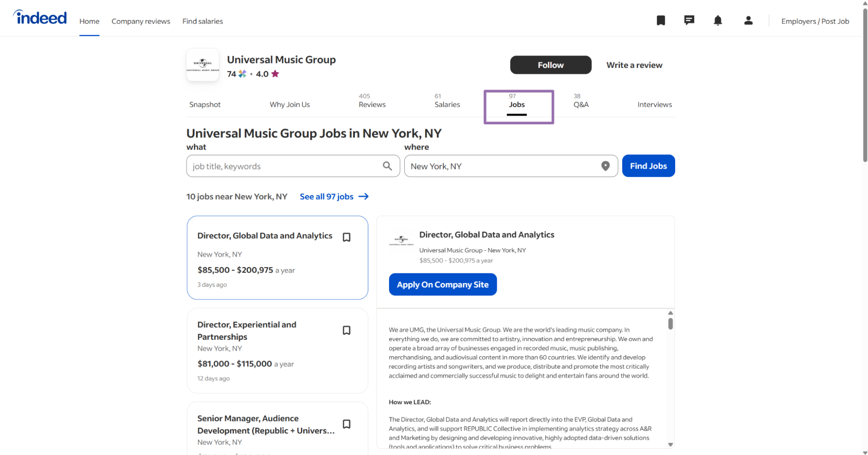
Task: Open the Indeed logo home link
Action: coord(40,17)
